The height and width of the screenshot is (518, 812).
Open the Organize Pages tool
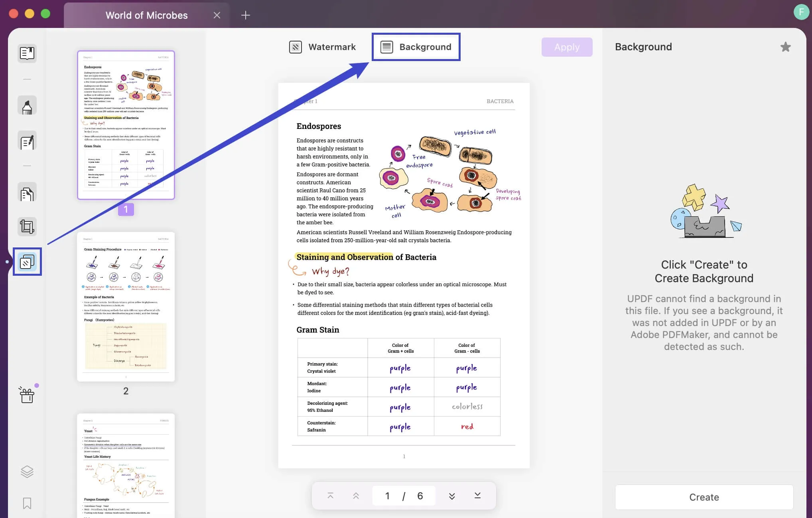(27, 194)
